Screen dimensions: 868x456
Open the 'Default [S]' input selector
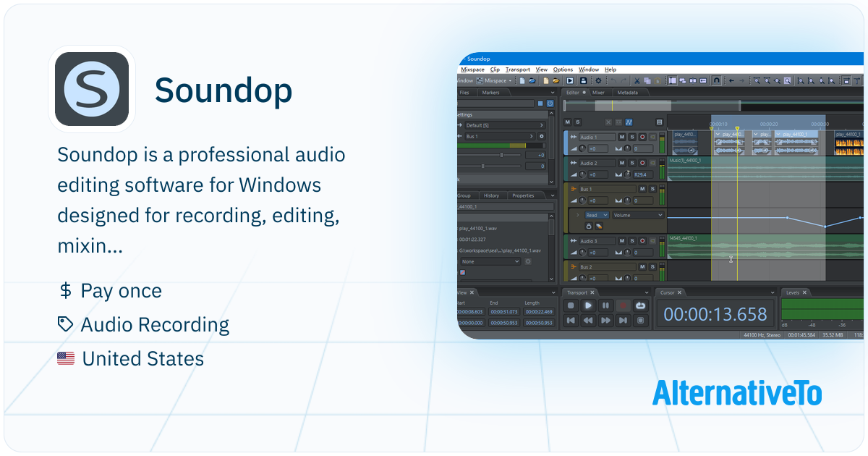(x=505, y=125)
